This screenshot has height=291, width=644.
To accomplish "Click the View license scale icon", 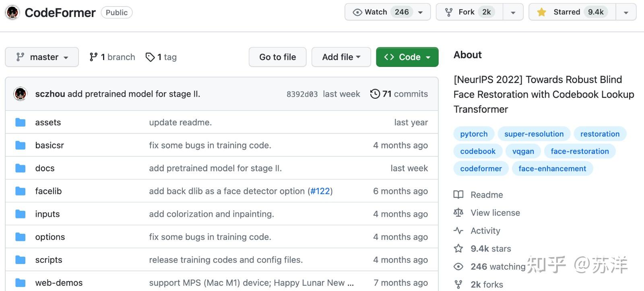I will coord(458,213).
